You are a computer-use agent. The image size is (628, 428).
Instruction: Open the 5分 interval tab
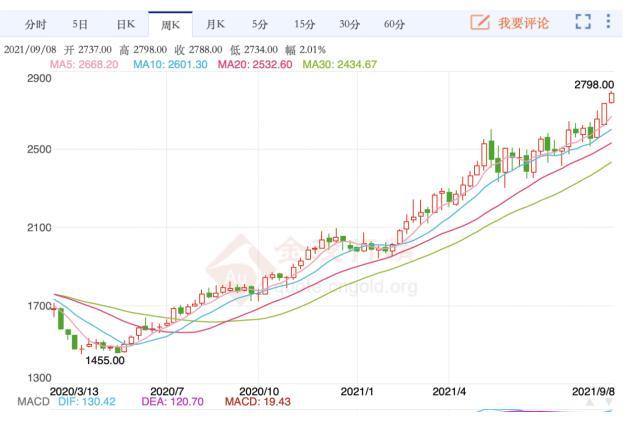point(260,25)
